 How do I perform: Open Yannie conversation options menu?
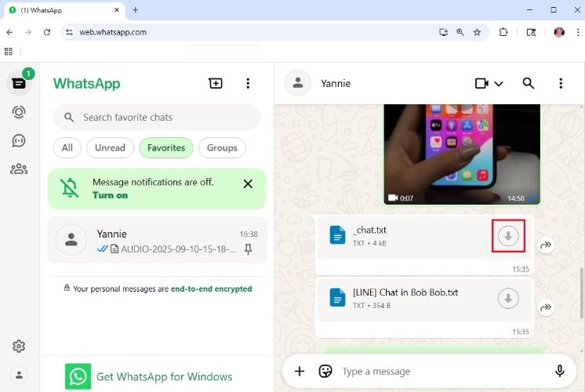click(560, 84)
